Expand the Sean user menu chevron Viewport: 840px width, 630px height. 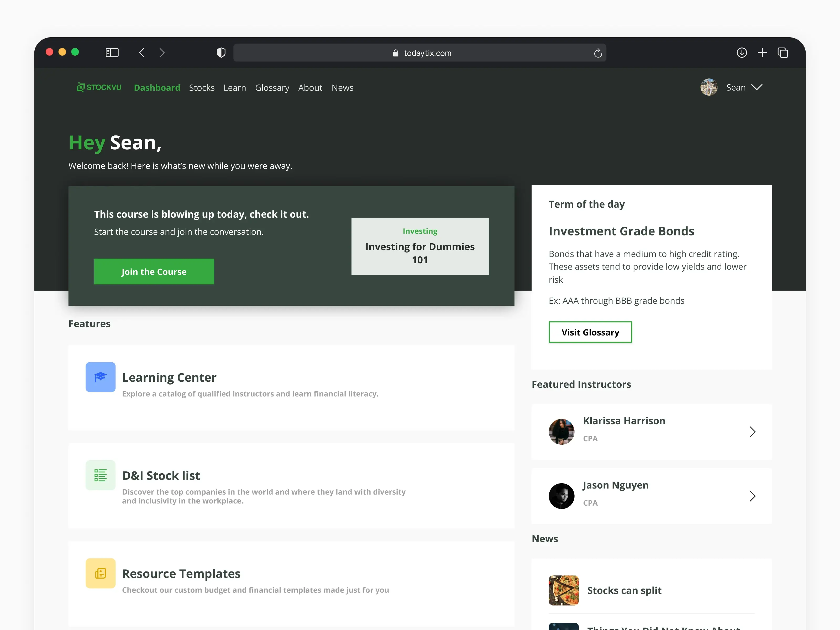click(757, 87)
